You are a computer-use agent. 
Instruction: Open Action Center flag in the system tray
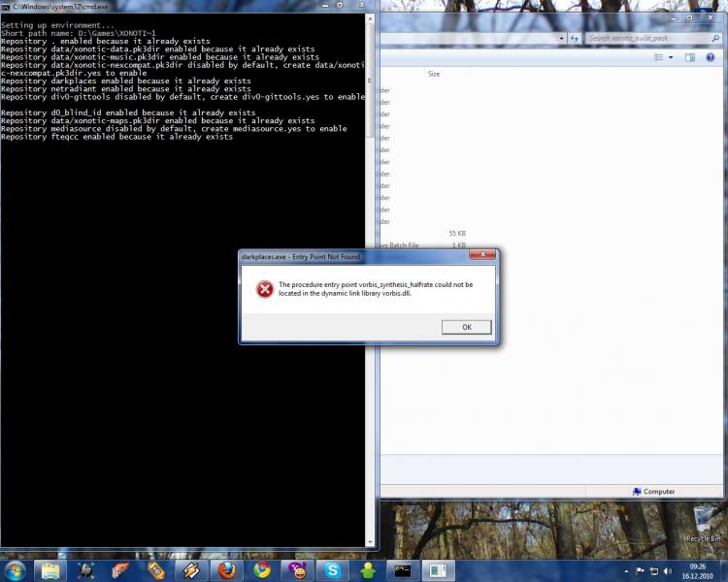pos(640,571)
